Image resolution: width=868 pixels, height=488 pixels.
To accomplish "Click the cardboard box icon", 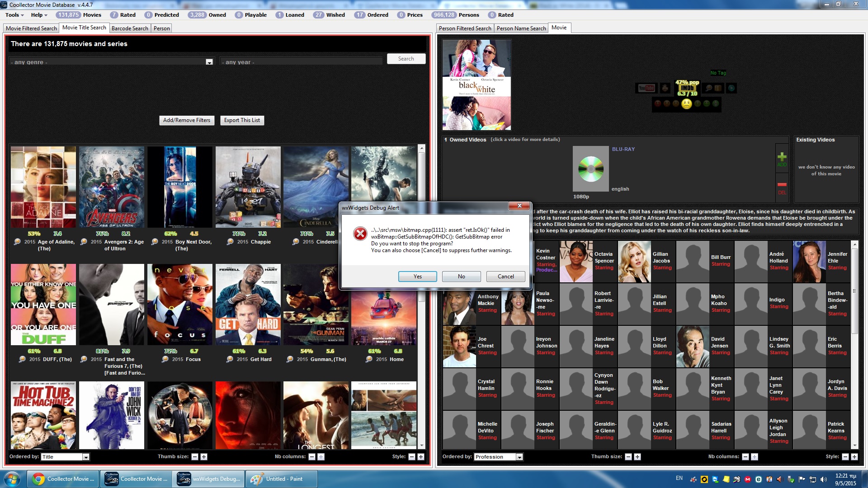I will point(718,88).
